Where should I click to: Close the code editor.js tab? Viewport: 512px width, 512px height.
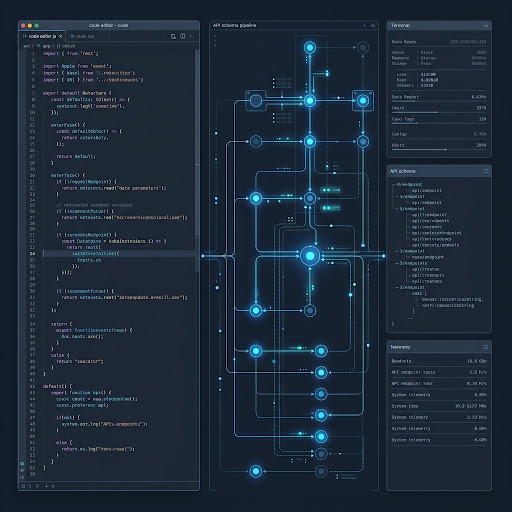(x=60, y=36)
